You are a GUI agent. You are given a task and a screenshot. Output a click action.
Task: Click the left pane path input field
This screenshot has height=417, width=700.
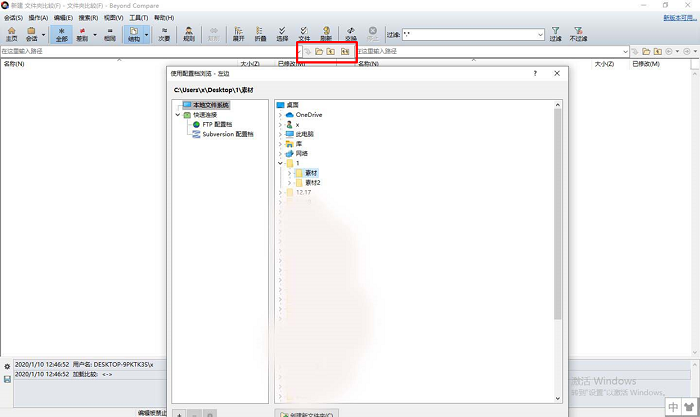point(148,51)
